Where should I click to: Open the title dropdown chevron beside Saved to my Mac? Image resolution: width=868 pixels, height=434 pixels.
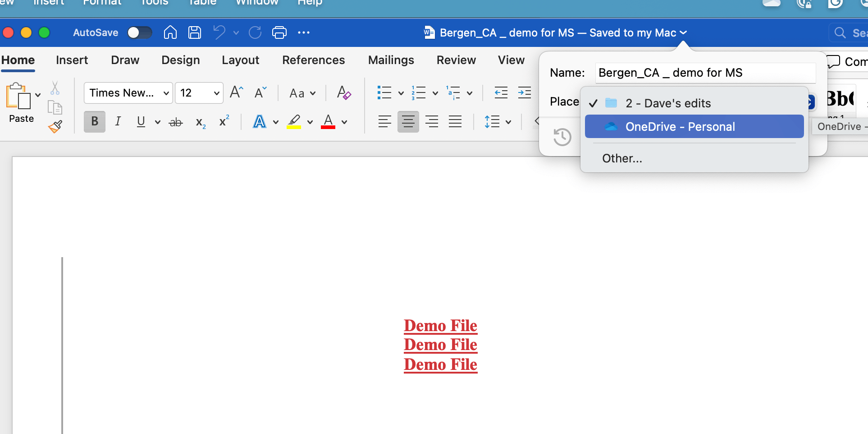(683, 32)
